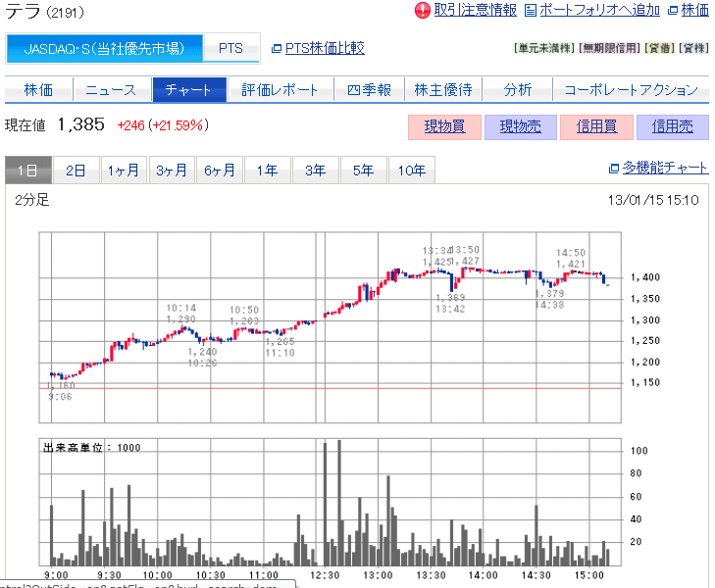Viewport: 715px width, 588px height.
Task: Click the 信用買 button
Action: point(596,126)
